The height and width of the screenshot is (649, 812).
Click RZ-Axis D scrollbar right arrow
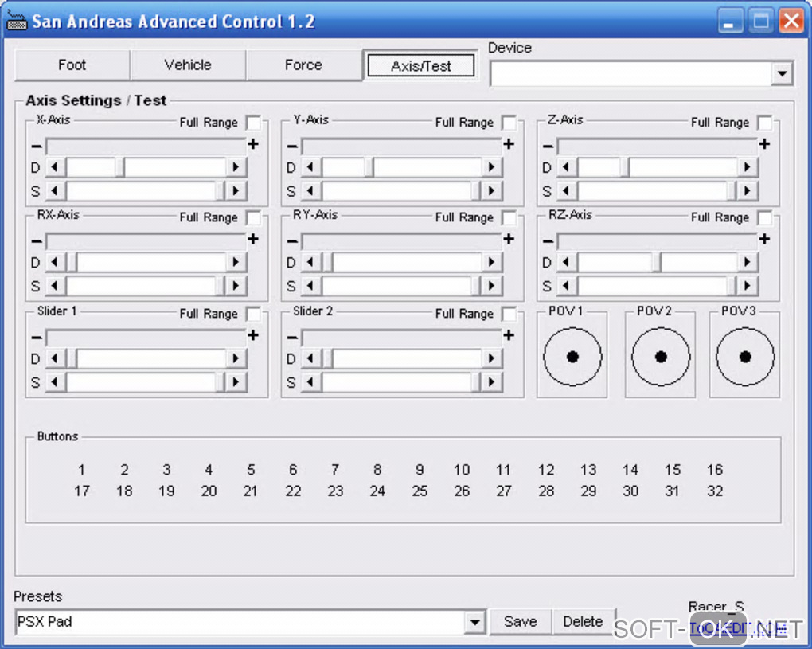[748, 262]
